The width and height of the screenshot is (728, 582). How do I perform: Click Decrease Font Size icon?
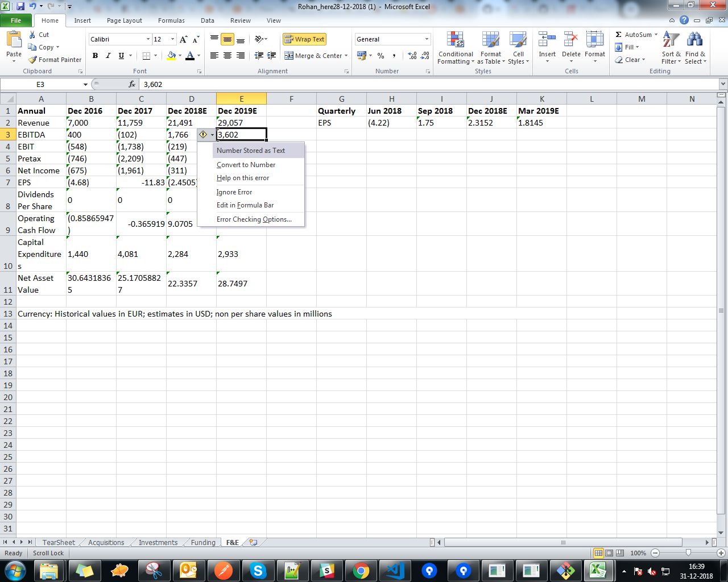click(196, 39)
